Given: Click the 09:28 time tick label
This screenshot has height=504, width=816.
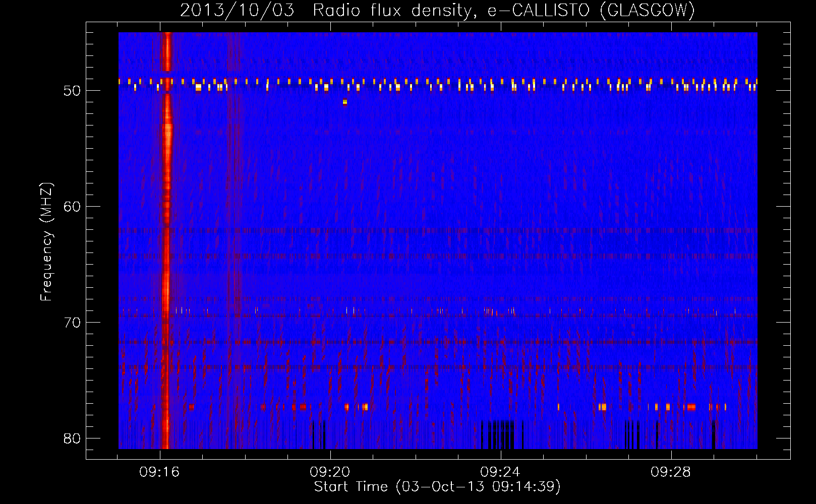Looking at the screenshot, I should click(x=671, y=472).
